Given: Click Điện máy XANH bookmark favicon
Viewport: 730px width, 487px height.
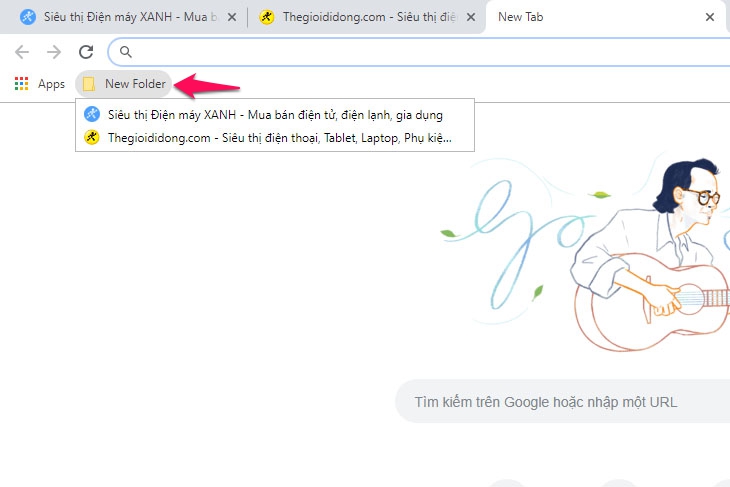Looking at the screenshot, I should click(x=92, y=114).
